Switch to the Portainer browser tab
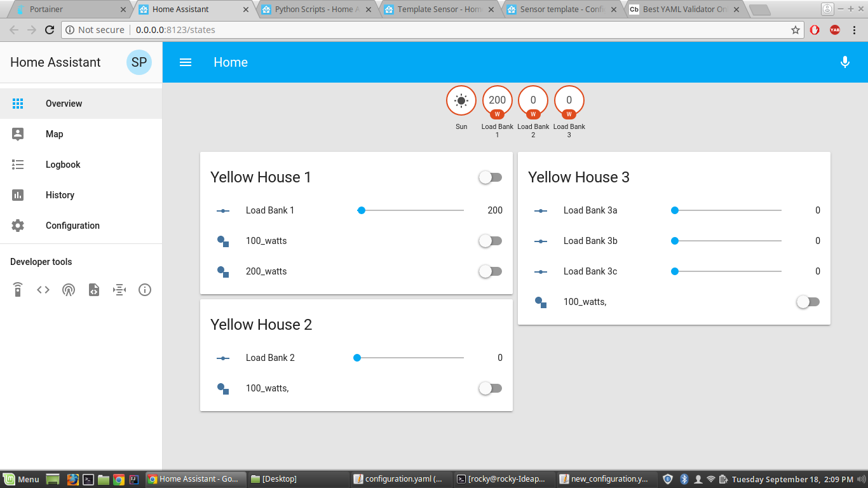The image size is (868, 488). [70, 10]
